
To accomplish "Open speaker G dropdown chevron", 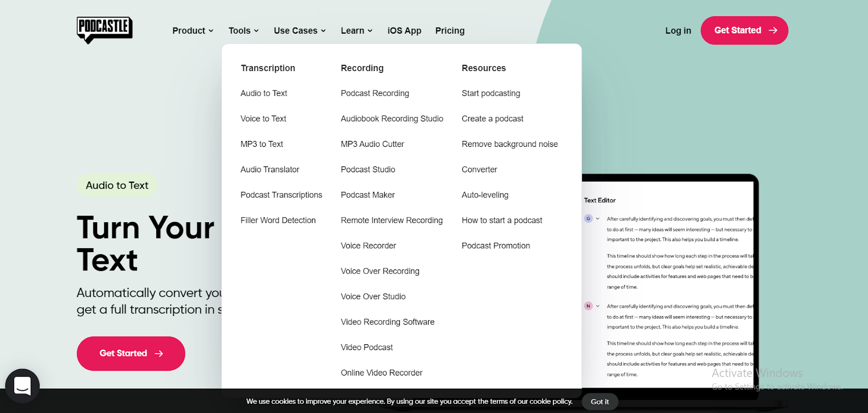I will (x=598, y=219).
